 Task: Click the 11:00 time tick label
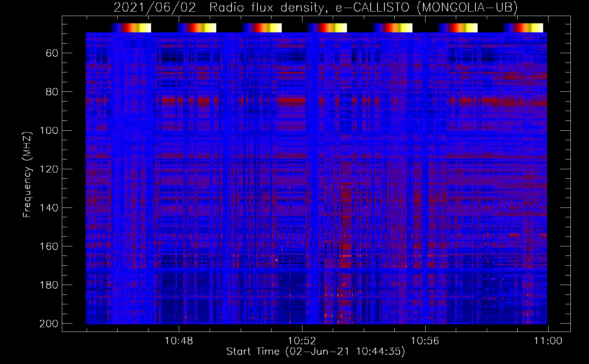[x=548, y=341]
